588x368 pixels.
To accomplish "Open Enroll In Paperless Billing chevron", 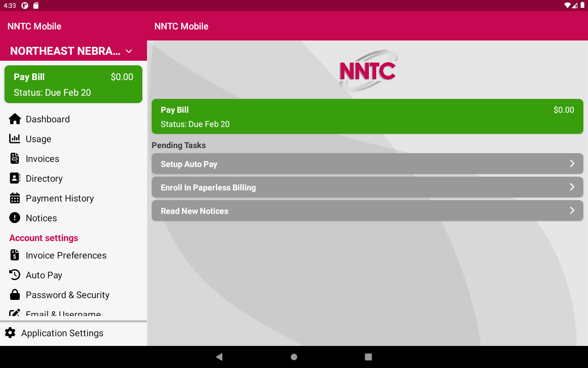I will [572, 187].
